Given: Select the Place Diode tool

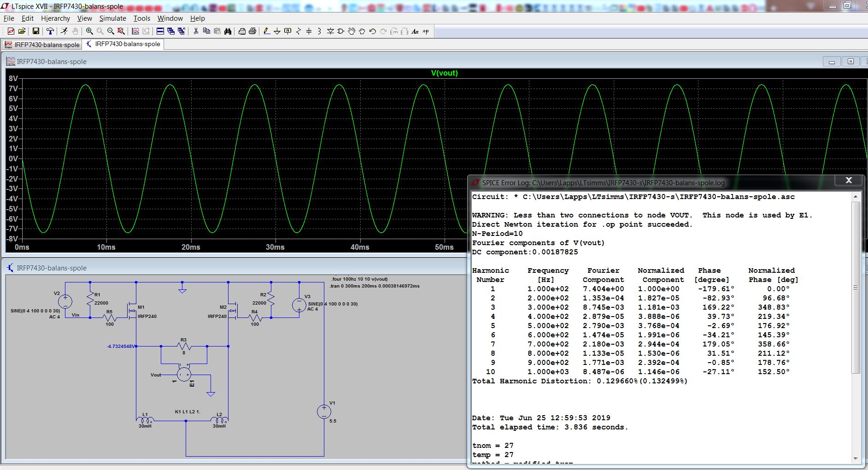Looking at the screenshot, I should [330, 31].
